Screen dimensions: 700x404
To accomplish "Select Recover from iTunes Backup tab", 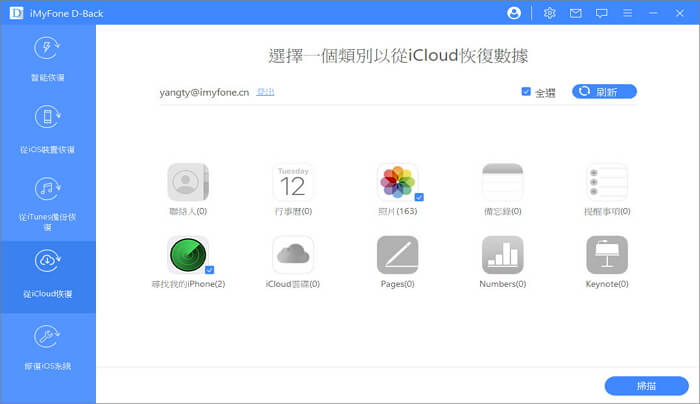I will 48,203.
